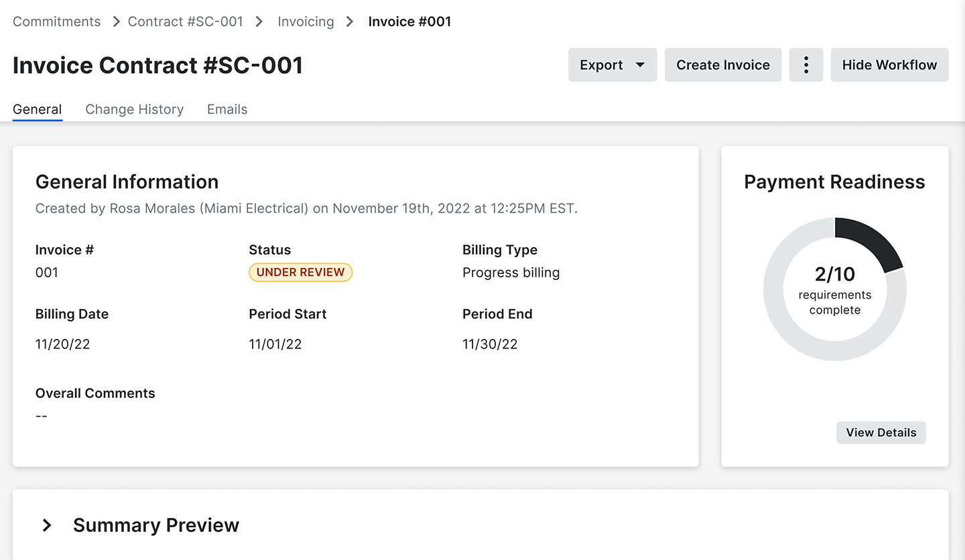Click the Summary Preview heading
Screen dimensions: 965x560
click(156, 525)
